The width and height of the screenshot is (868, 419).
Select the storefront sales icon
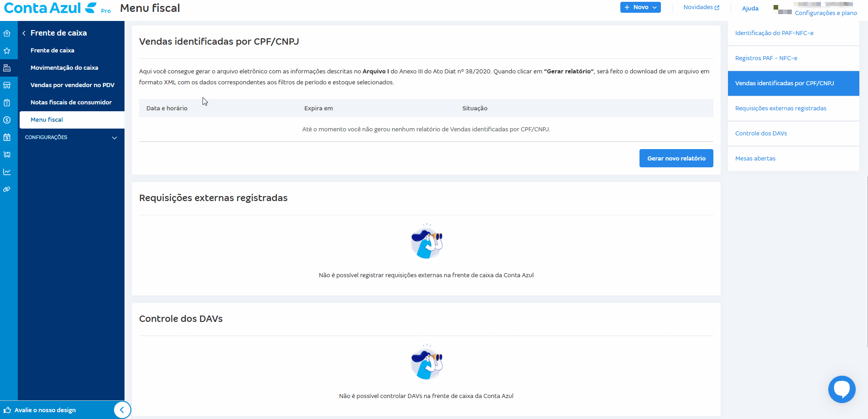7,85
